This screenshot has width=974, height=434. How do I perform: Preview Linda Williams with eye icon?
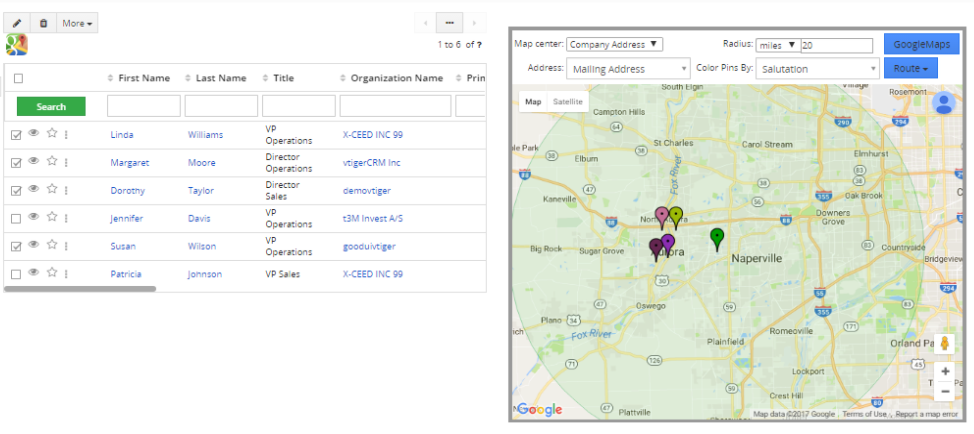point(34,133)
